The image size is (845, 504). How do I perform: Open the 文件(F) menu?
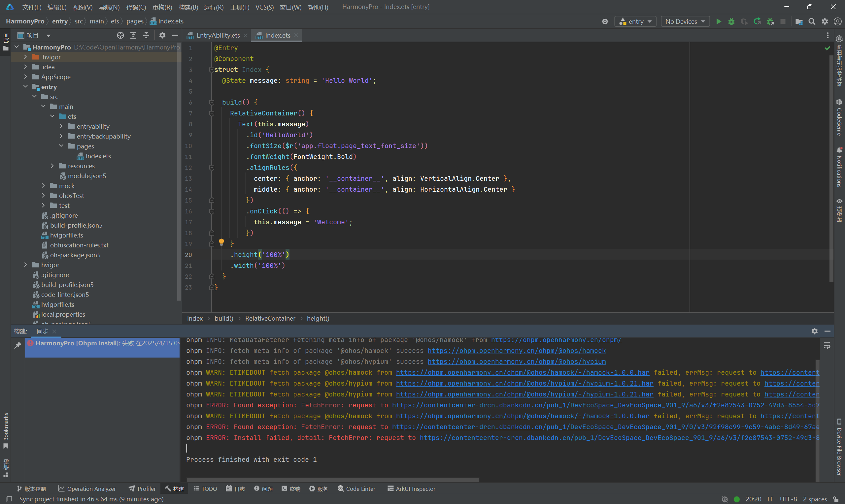pyautogui.click(x=32, y=7)
